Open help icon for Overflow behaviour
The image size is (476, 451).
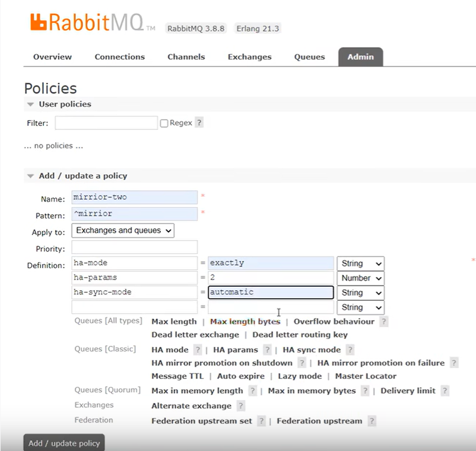pyautogui.click(x=384, y=321)
